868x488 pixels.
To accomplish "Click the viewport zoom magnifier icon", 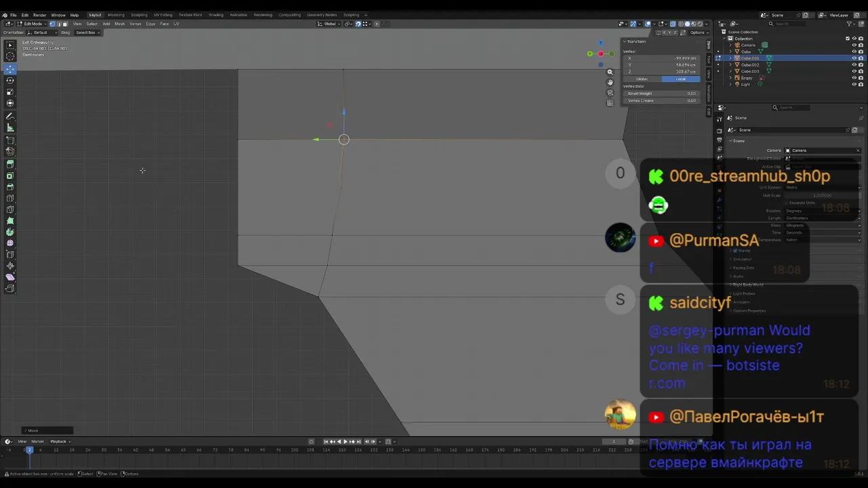I will (610, 72).
